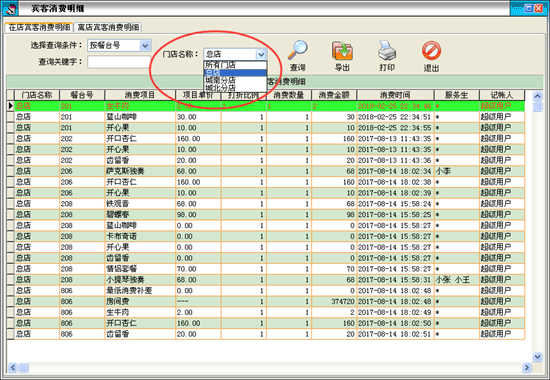Select the 最低消费补差 cell
Image resolution: width=550 pixels, height=380 pixels.
(x=140, y=291)
